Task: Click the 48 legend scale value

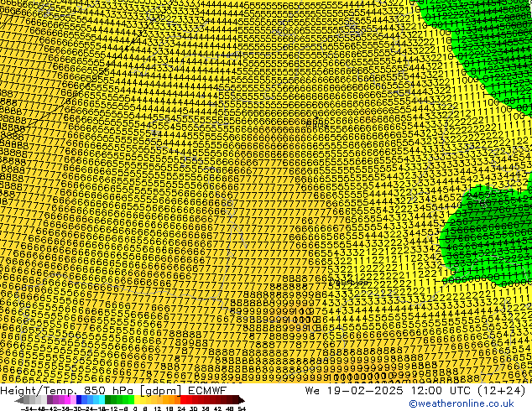Action: 229,408
